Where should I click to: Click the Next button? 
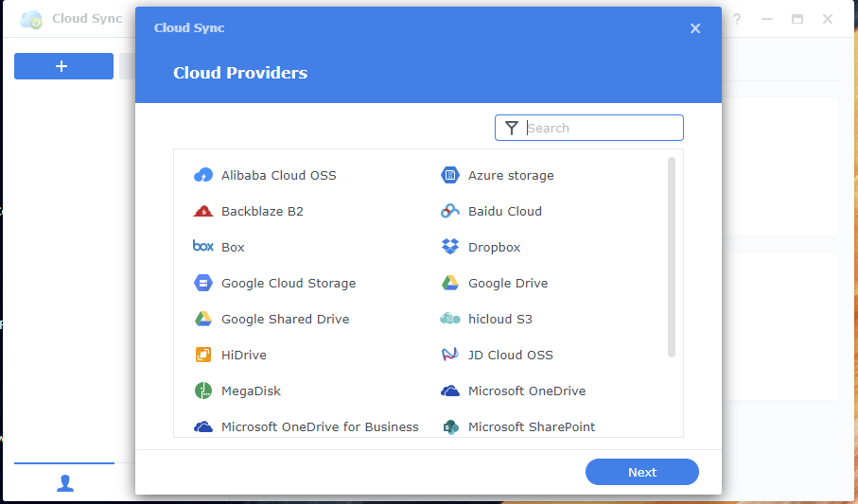tap(641, 472)
